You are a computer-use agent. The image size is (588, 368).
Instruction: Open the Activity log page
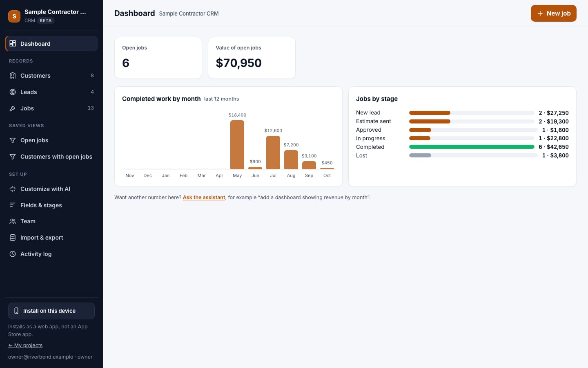pos(51,254)
